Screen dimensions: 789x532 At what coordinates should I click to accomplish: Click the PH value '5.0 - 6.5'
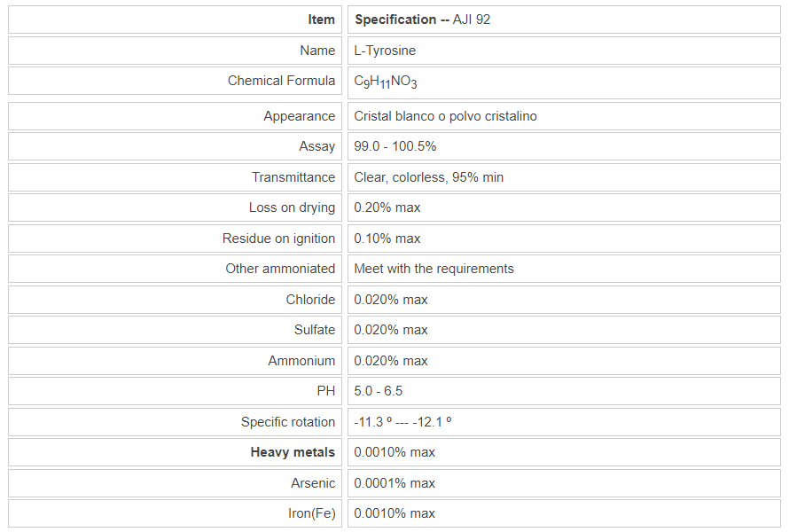point(379,391)
